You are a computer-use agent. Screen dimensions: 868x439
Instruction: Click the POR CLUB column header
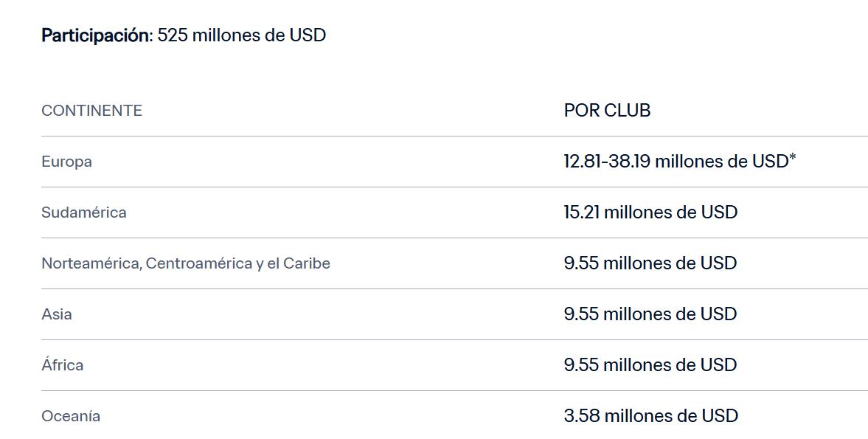[607, 111]
